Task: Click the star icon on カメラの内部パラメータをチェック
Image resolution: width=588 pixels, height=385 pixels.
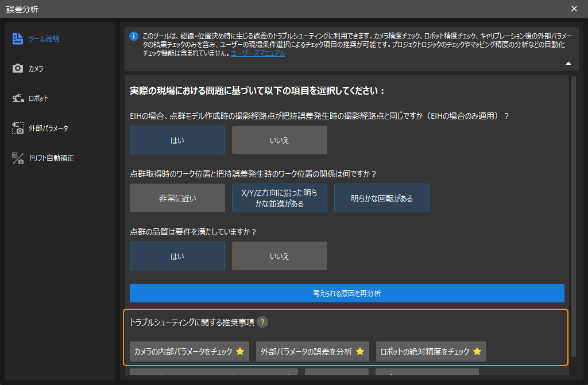Action: click(240, 351)
